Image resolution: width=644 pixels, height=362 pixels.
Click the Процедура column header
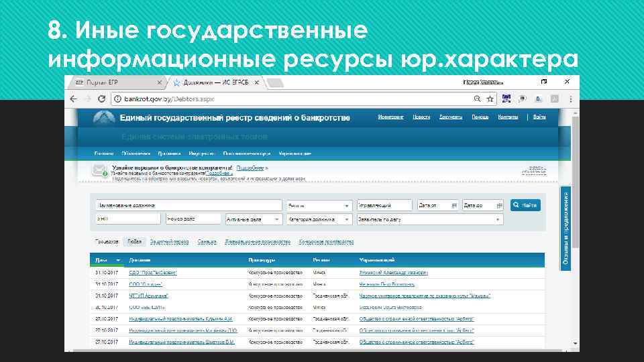[x=262, y=260]
